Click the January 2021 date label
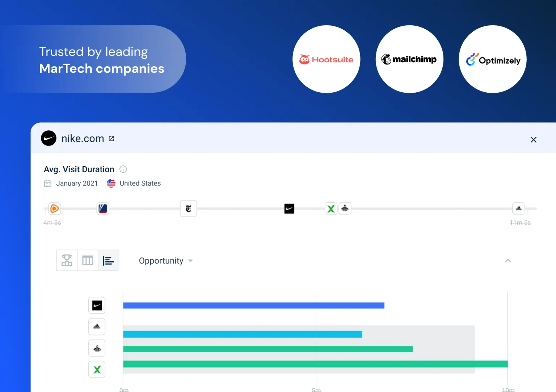The image size is (556, 392). [x=77, y=184]
